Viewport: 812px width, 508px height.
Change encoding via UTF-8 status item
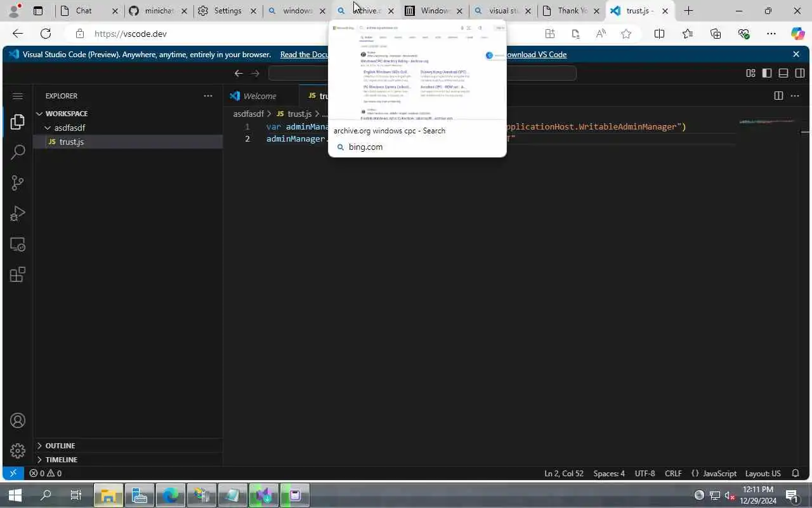645,473
